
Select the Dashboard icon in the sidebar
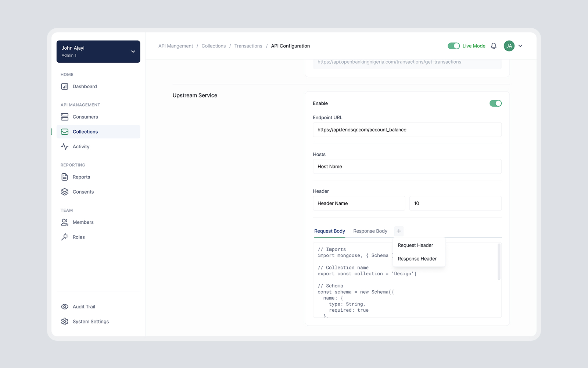[65, 86]
